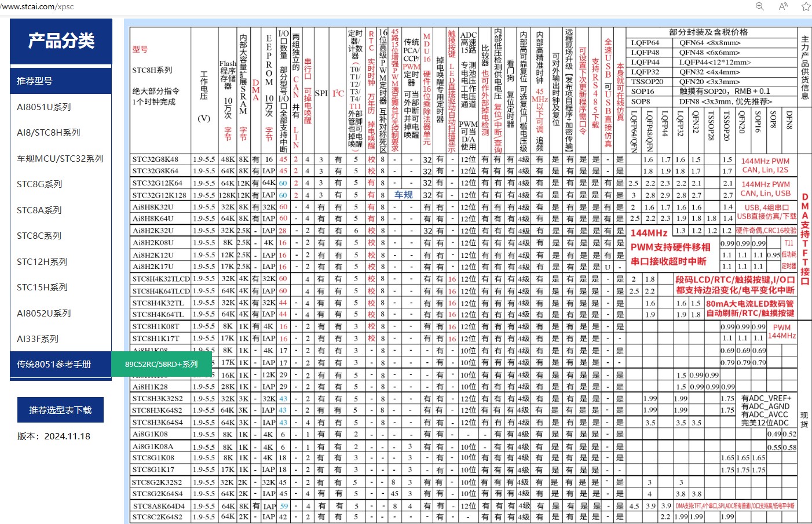Image resolution: width=812 pixels, height=524 pixels.
Task: Click the 型号 column header
Action: 140,50
